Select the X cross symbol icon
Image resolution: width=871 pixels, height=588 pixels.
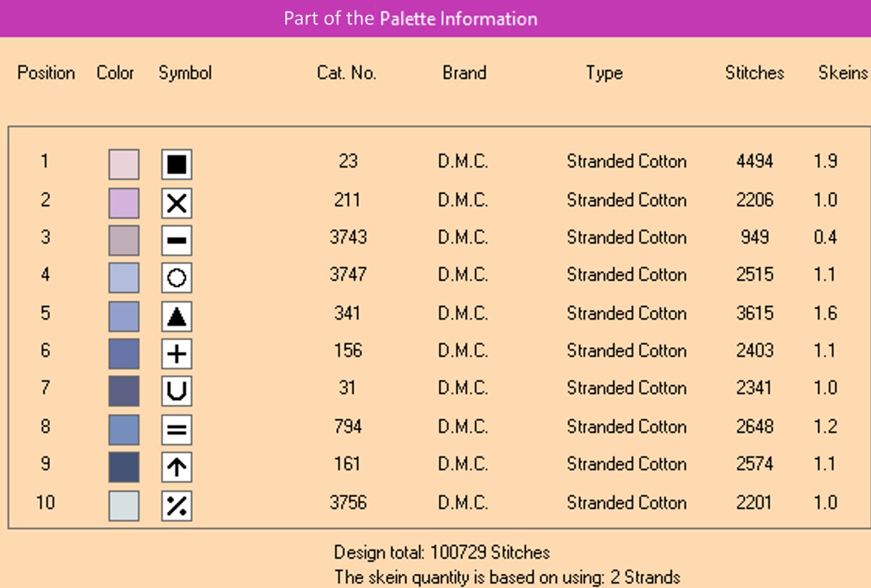point(176,203)
